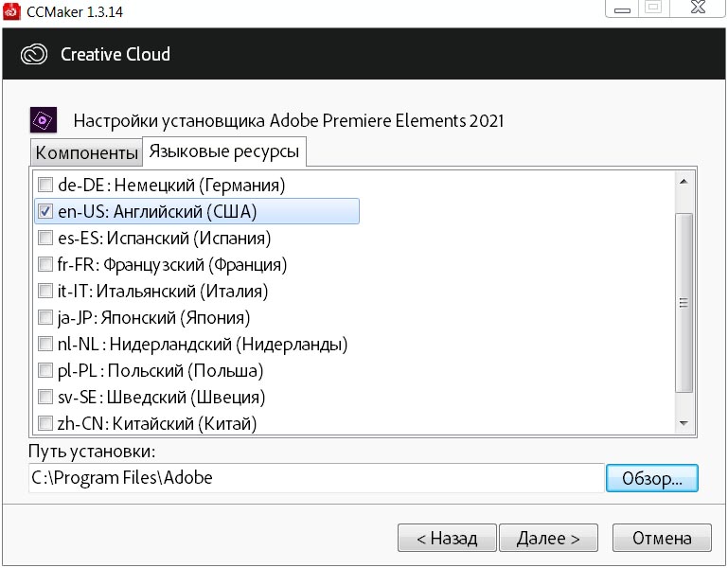
Task: Click the language list scrollbar thumb
Action: 684,303
